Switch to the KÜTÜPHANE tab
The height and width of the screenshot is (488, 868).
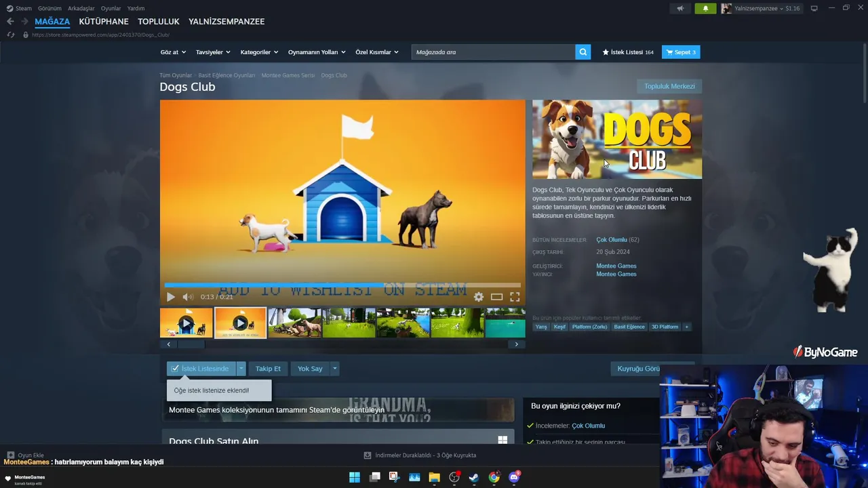104,22
